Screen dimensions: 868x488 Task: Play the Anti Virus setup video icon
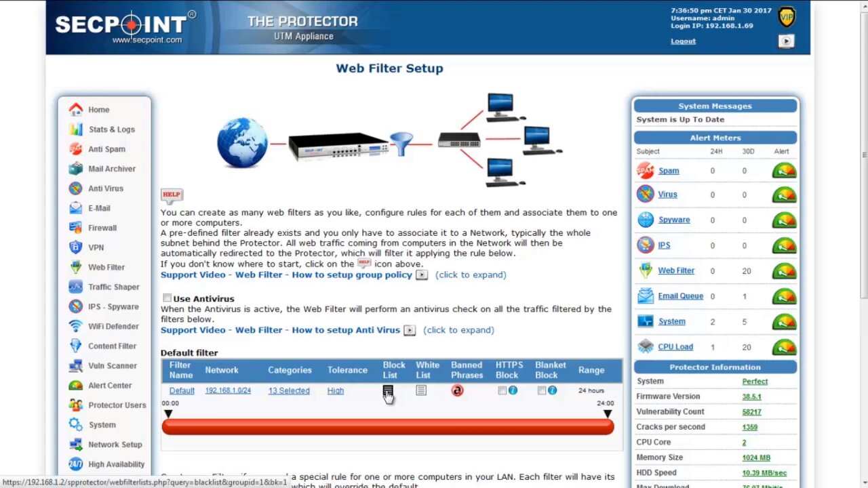[409, 330]
